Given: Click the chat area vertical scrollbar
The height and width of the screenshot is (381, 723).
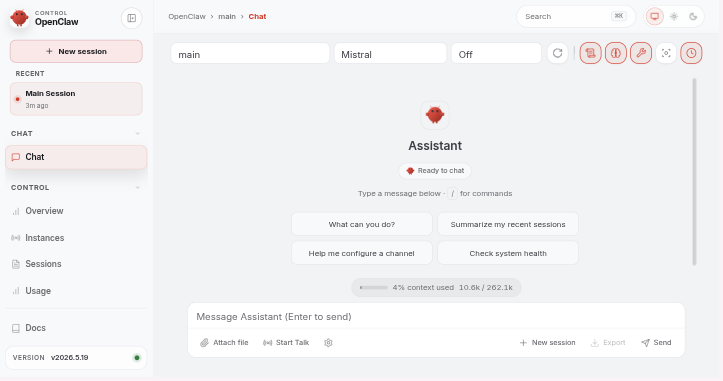Looking at the screenshot, I should (694, 172).
